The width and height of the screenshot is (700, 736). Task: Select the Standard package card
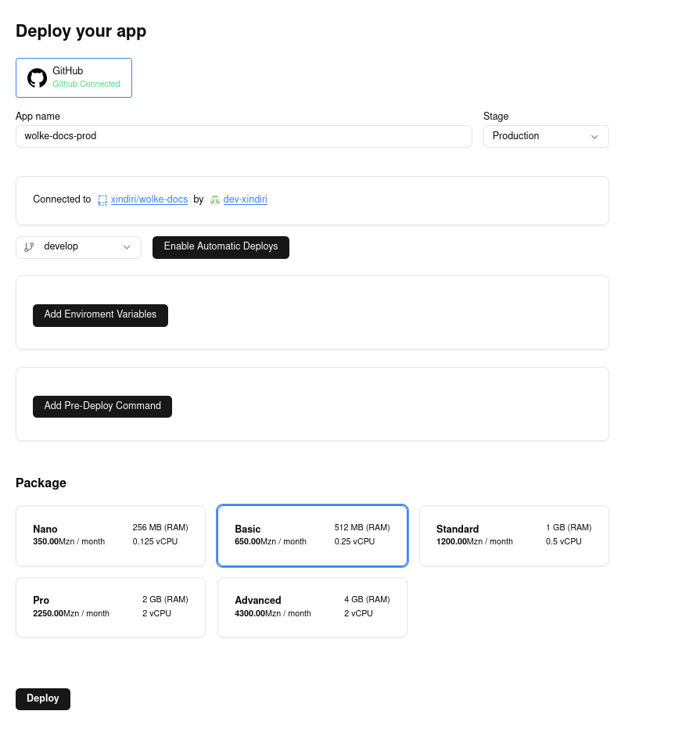[514, 535]
